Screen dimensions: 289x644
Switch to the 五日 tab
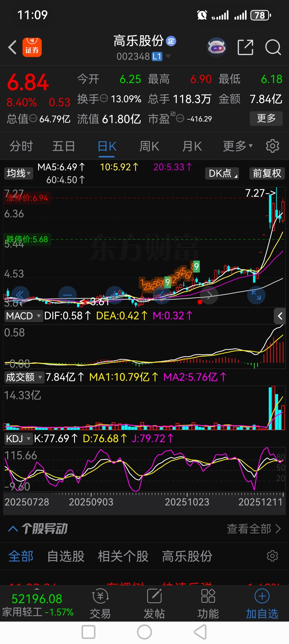64,146
